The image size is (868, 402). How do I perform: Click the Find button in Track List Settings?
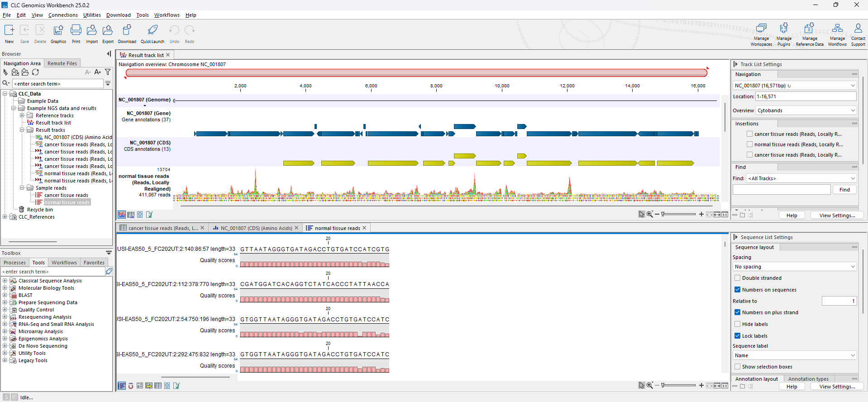click(844, 190)
